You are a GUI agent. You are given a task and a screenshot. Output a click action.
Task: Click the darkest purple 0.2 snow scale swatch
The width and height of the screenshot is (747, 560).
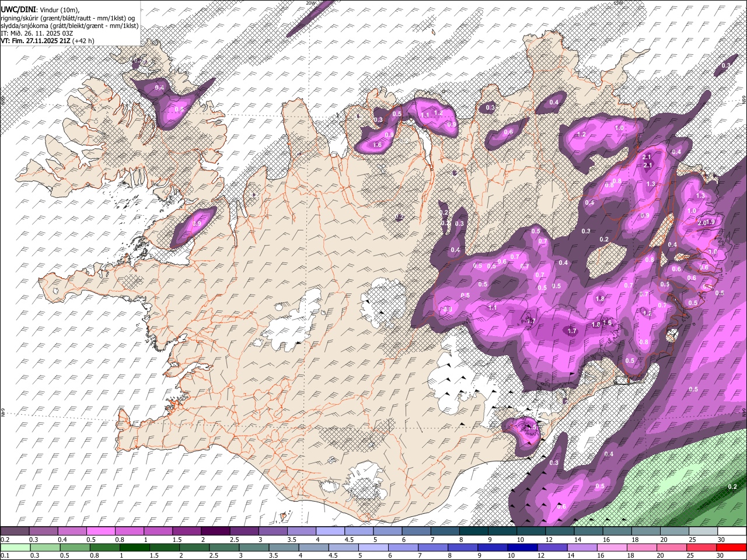coord(15,531)
